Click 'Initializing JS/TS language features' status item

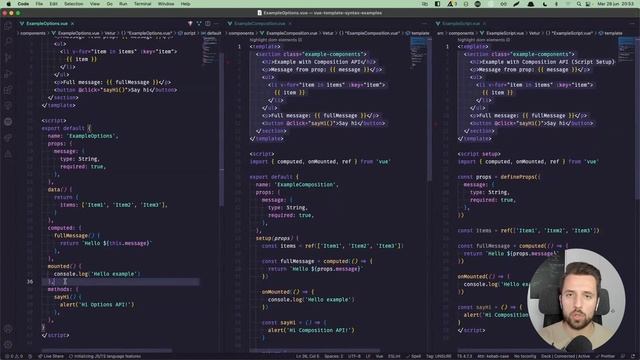click(x=105, y=356)
